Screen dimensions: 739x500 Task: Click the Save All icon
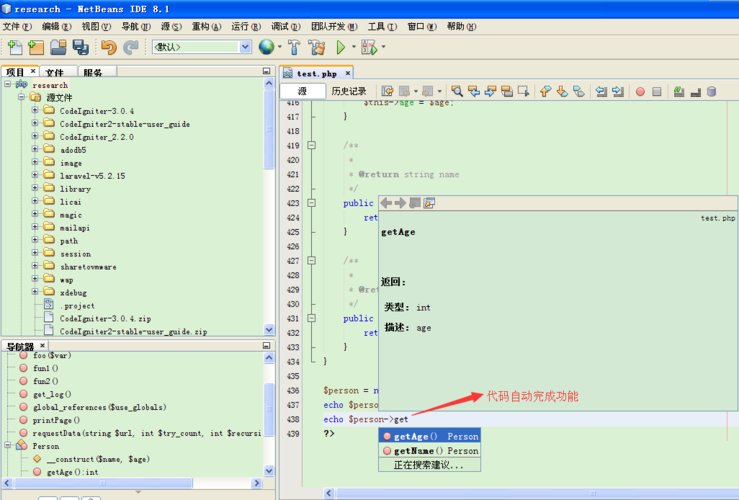[81, 47]
